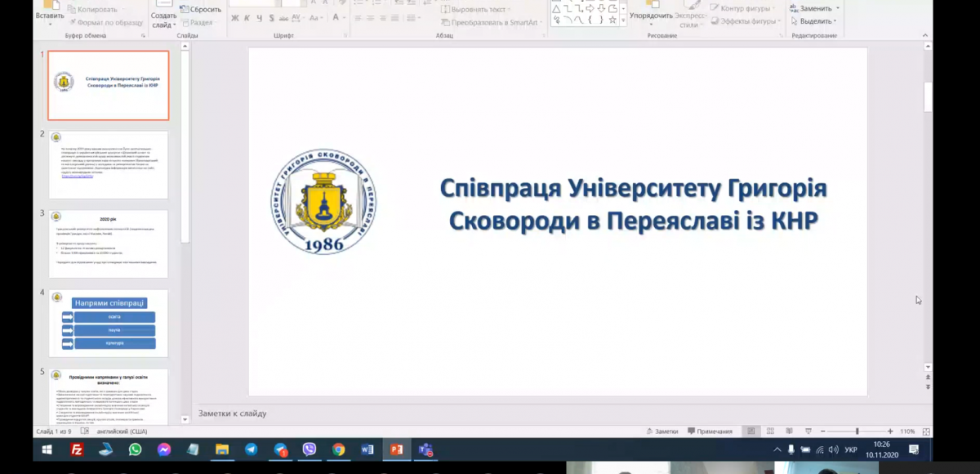Click the slide title text Співпраця Університету

633,205
